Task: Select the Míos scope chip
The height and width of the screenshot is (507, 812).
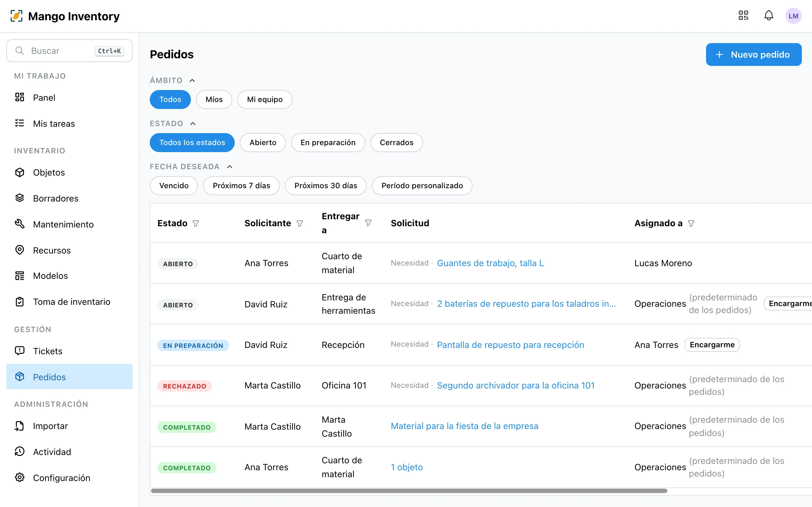Action: point(214,99)
